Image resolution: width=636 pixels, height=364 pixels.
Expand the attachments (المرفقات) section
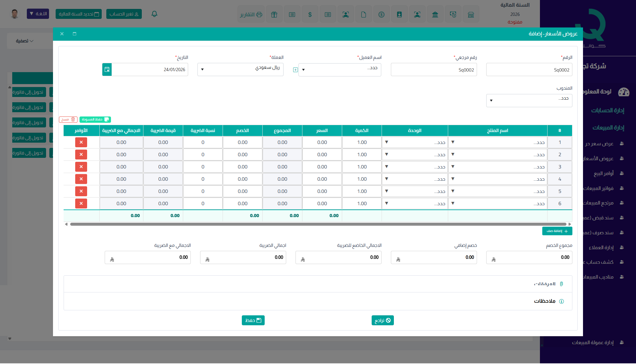545,284
